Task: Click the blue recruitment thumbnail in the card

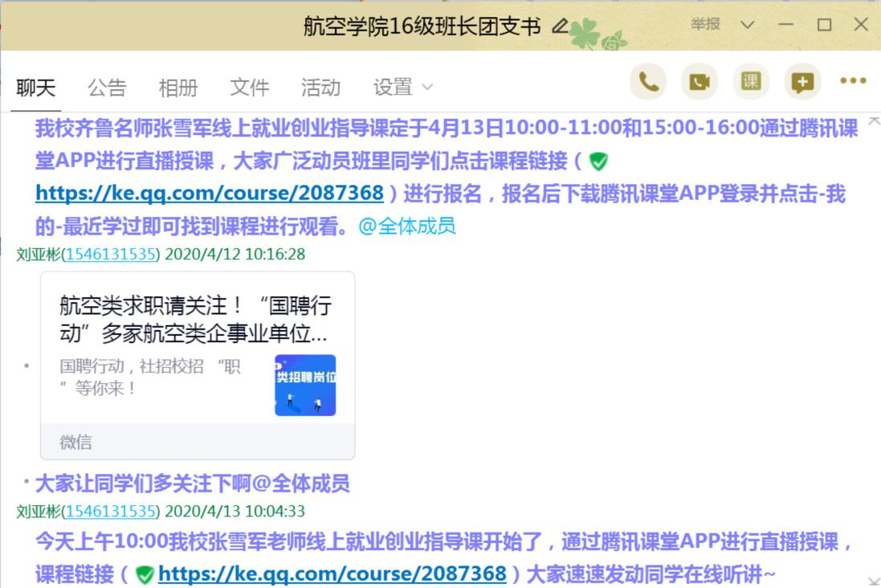Action: click(305, 385)
